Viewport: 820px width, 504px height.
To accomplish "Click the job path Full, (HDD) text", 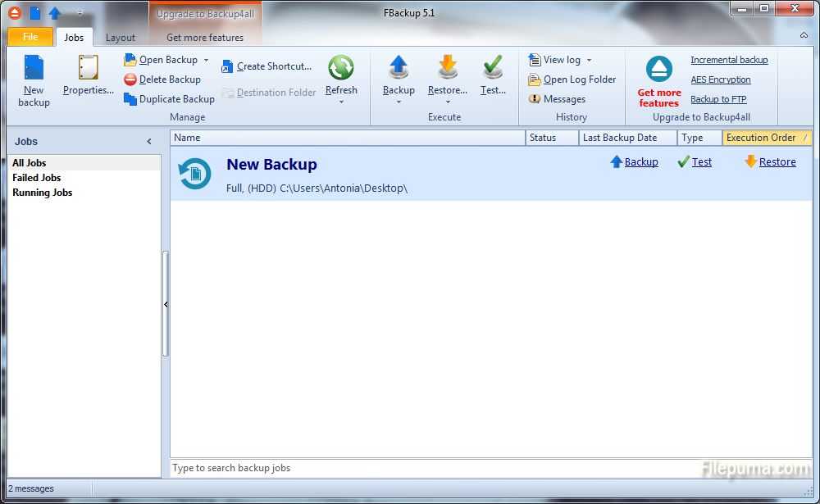I will click(x=317, y=188).
